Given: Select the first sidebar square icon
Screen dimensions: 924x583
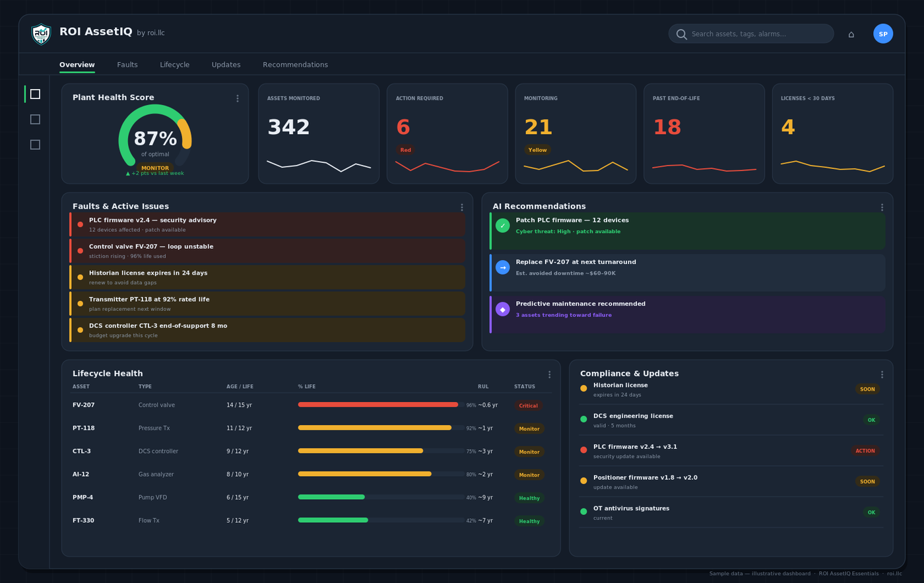Looking at the screenshot, I should point(35,94).
